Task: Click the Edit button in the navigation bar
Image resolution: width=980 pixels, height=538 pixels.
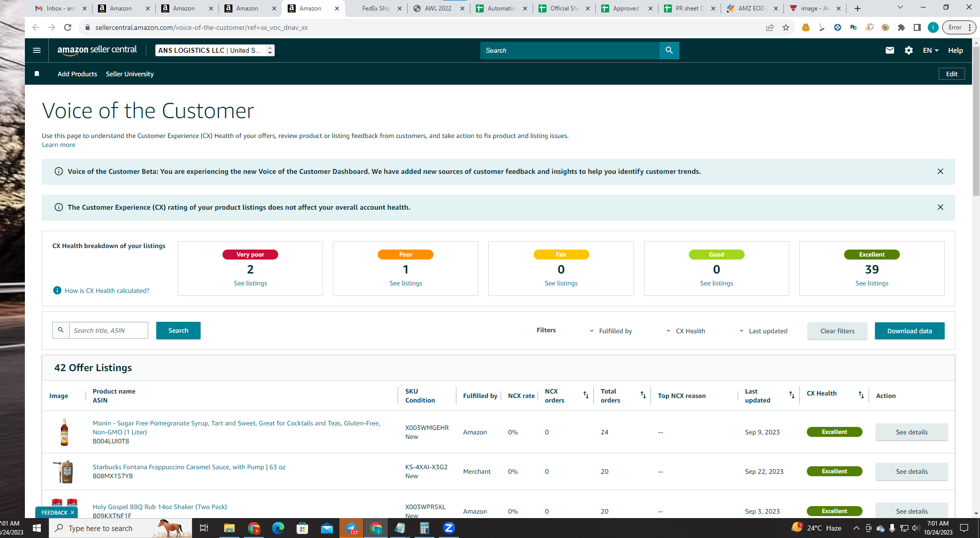Action: (952, 74)
